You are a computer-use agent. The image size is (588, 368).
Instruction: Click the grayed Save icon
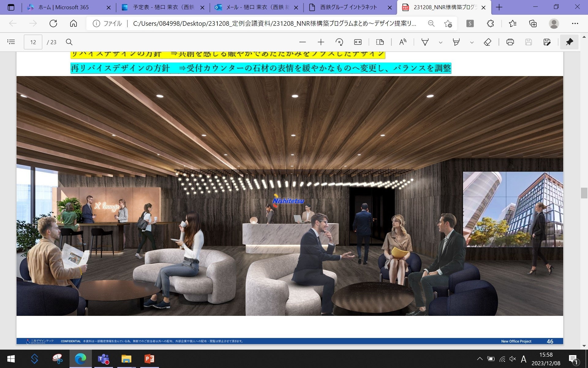[529, 42]
